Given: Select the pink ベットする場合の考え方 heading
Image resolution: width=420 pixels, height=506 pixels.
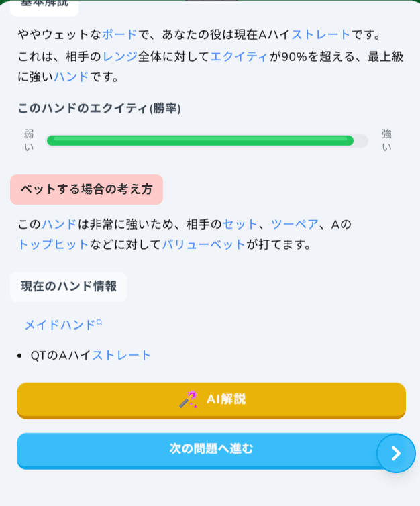Looking at the screenshot, I should click(x=87, y=189).
